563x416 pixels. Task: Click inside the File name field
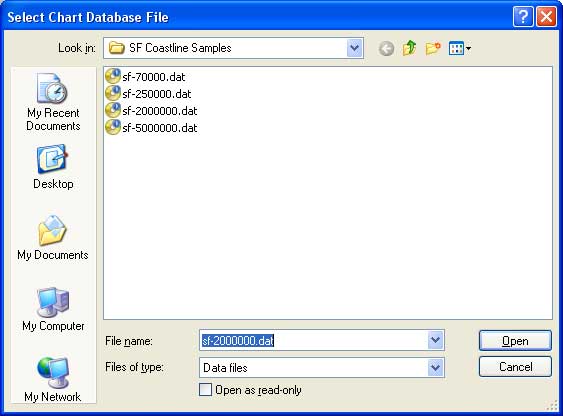tap(313, 340)
